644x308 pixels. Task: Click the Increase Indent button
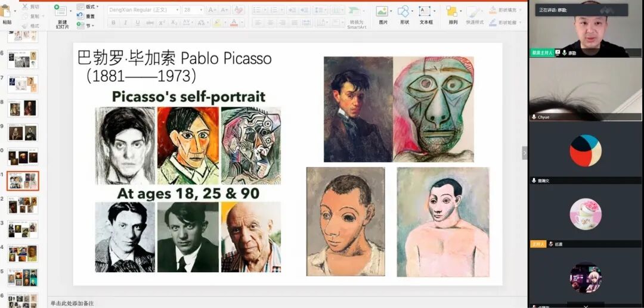coord(304,10)
